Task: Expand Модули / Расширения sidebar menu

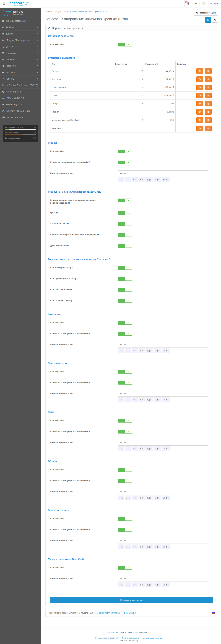Action: (x=20, y=40)
